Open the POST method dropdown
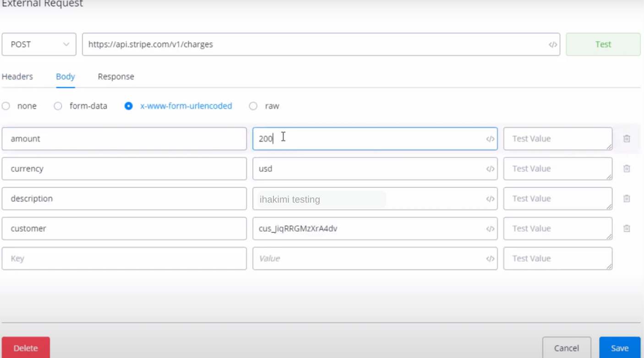Viewport: 644px width, 358px height. click(x=39, y=44)
